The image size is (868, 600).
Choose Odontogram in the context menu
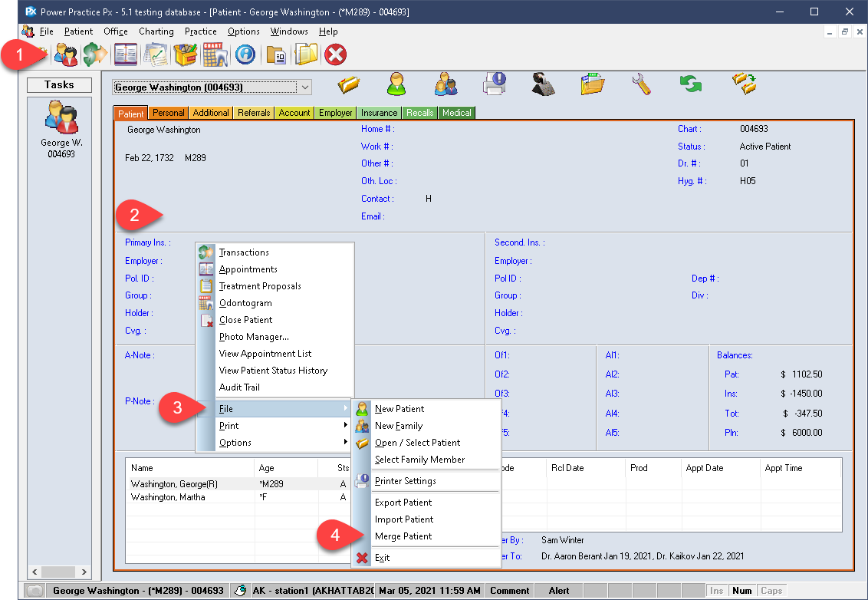pyautogui.click(x=275, y=303)
